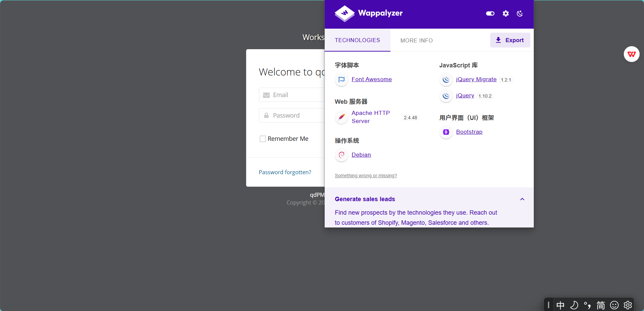This screenshot has height=311, width=644.
Task: Click the Font Awesome flag icon
Action: pos(342,80)
